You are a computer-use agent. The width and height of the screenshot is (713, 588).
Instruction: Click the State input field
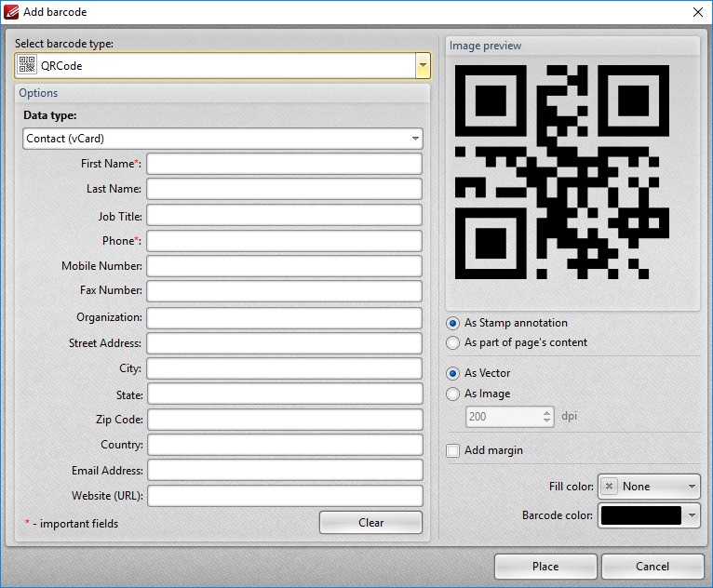tap(285, 394)
